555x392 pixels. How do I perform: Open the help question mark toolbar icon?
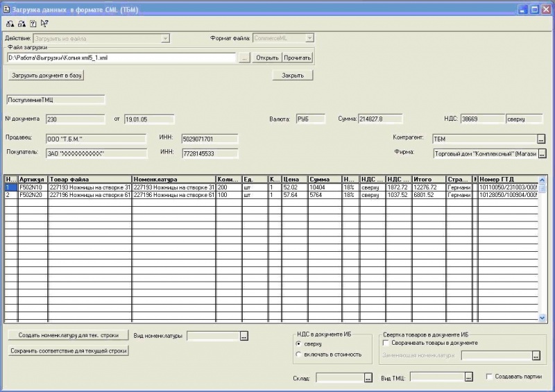[x=33, y=24]
